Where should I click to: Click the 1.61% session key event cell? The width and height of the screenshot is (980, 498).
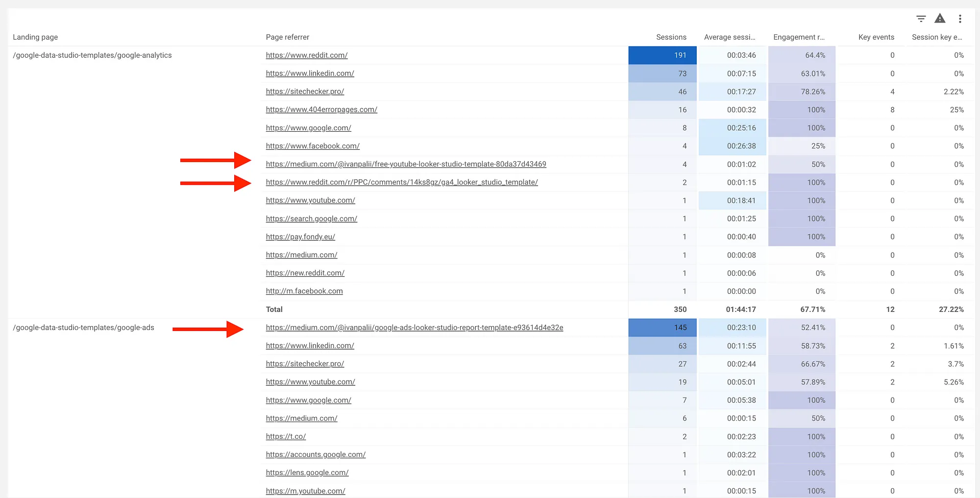(x=954, y=346)
